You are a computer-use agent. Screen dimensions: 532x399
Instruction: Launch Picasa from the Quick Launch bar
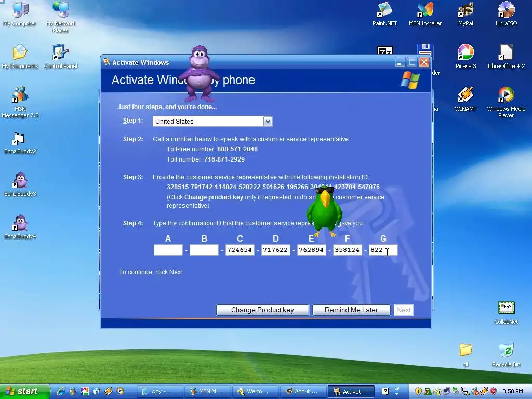click(x=85, y=391)
